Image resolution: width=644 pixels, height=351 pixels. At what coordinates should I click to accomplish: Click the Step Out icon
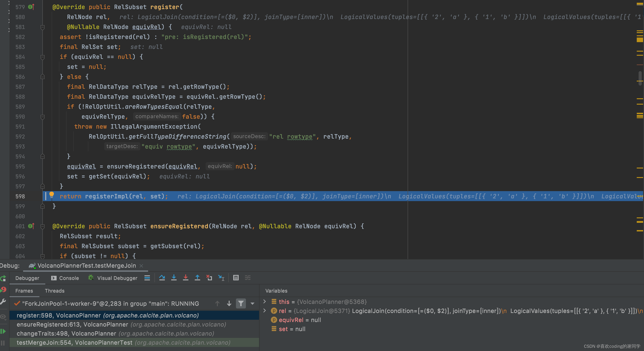[x=197, y=278]
